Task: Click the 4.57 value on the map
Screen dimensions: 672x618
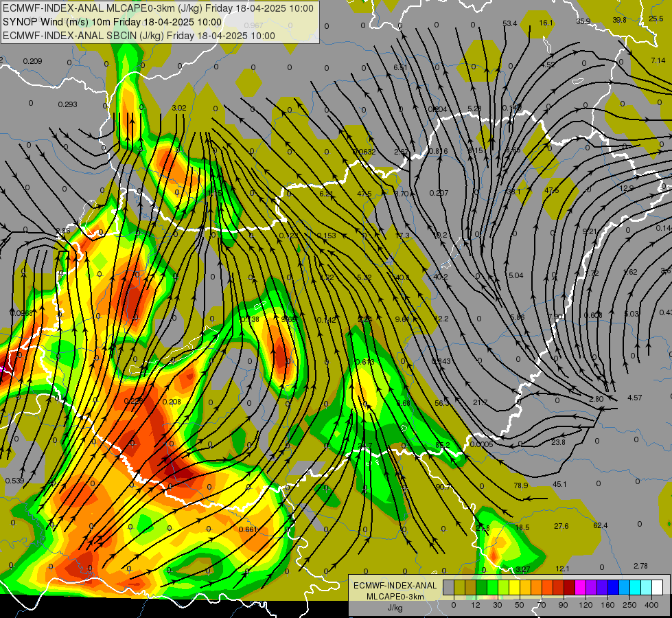Action: pos(635,398)
